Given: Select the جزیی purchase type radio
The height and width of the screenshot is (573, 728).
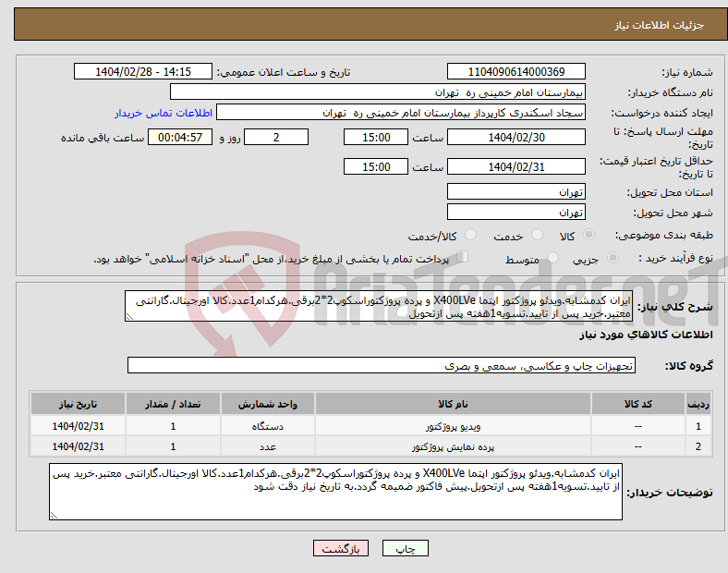Looking at the screenshot, I should click(x=613, y=258).
